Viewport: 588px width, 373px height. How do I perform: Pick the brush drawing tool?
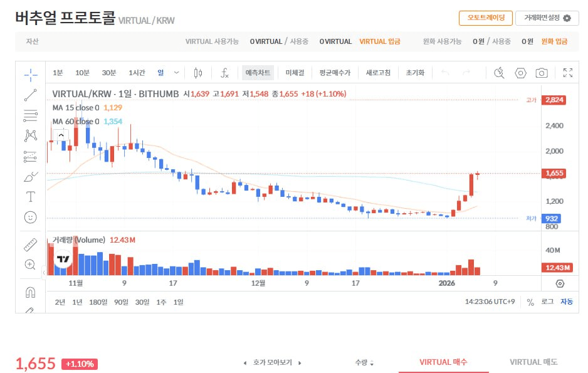(x=30, y=177)
